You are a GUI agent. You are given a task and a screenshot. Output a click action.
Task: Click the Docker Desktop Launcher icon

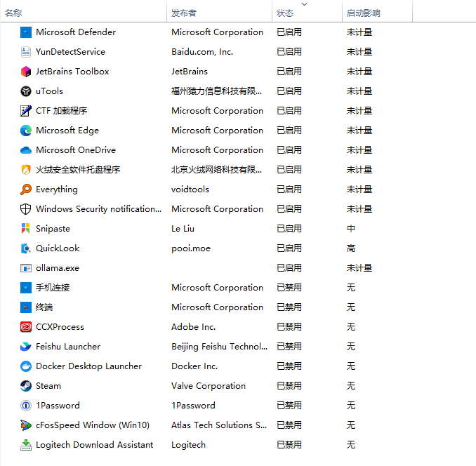[x=26, y=366]
